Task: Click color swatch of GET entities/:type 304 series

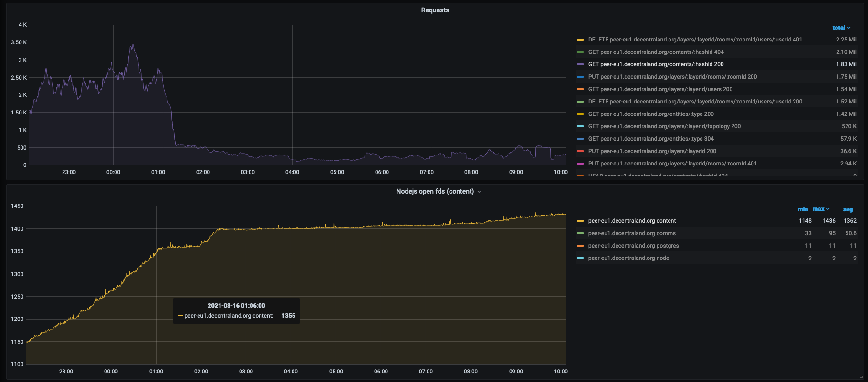Action: 580,139
